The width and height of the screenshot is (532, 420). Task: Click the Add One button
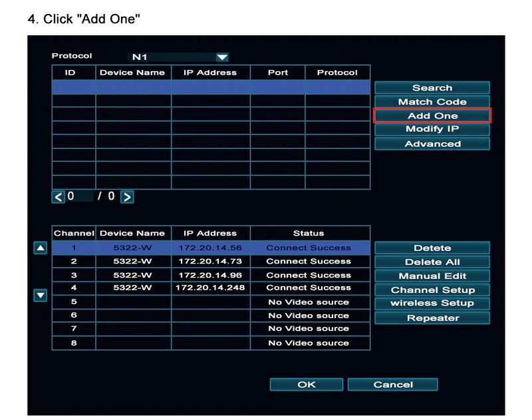pos(432,116)
